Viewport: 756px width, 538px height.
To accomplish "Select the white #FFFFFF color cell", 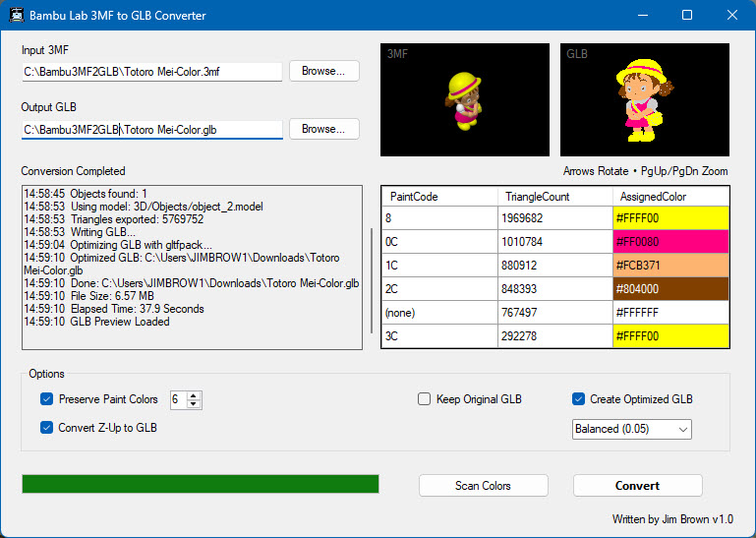I will (x=670, y=313).
